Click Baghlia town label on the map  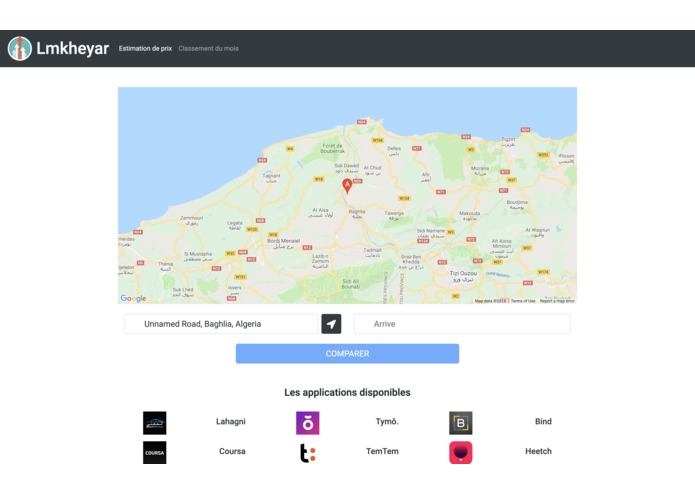coord(357,214)
